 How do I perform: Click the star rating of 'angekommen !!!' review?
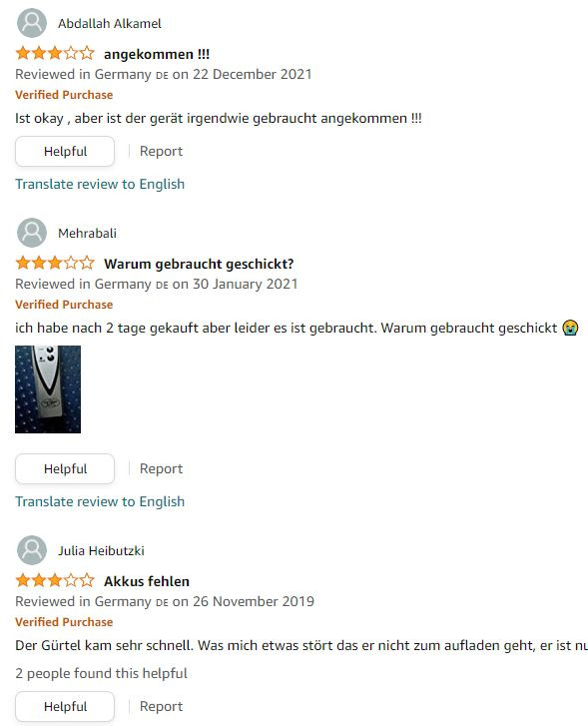click(55, 53)
